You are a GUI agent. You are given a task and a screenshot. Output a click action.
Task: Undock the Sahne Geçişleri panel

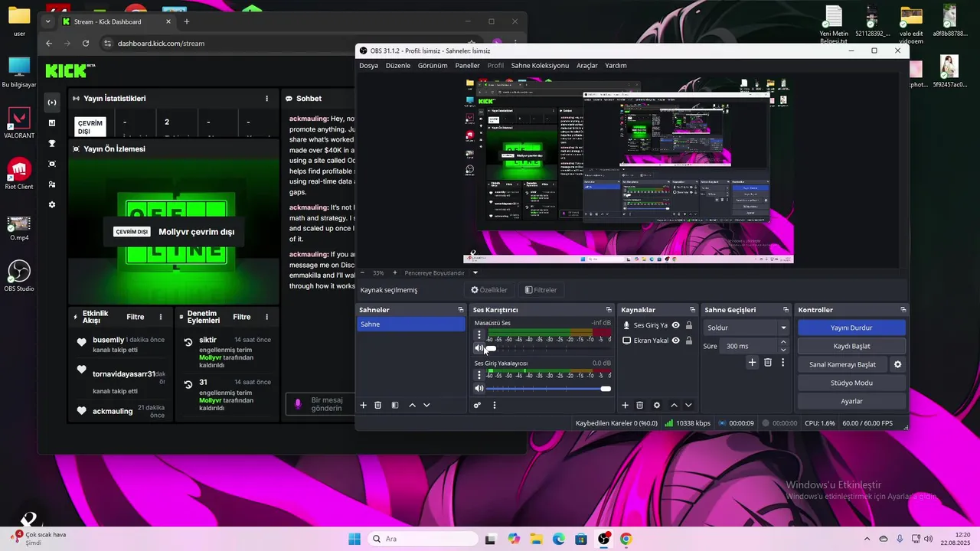pyautogui.click(x=786, y=310)
